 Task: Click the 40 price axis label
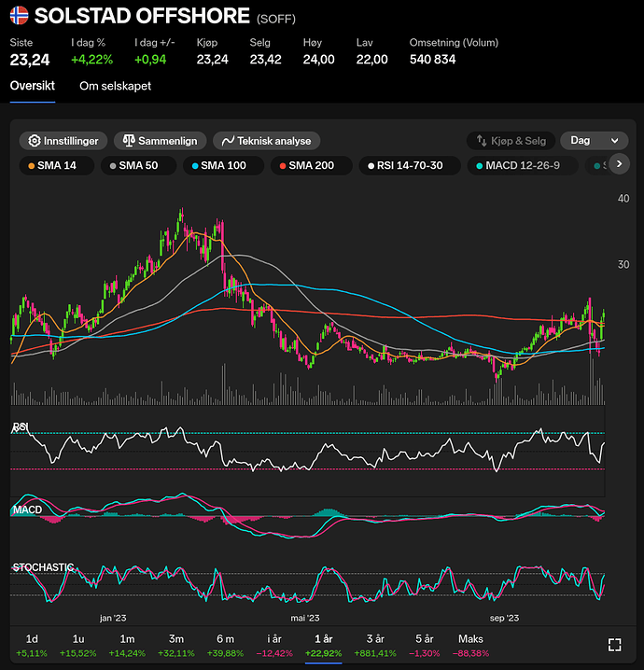point(623,198)
